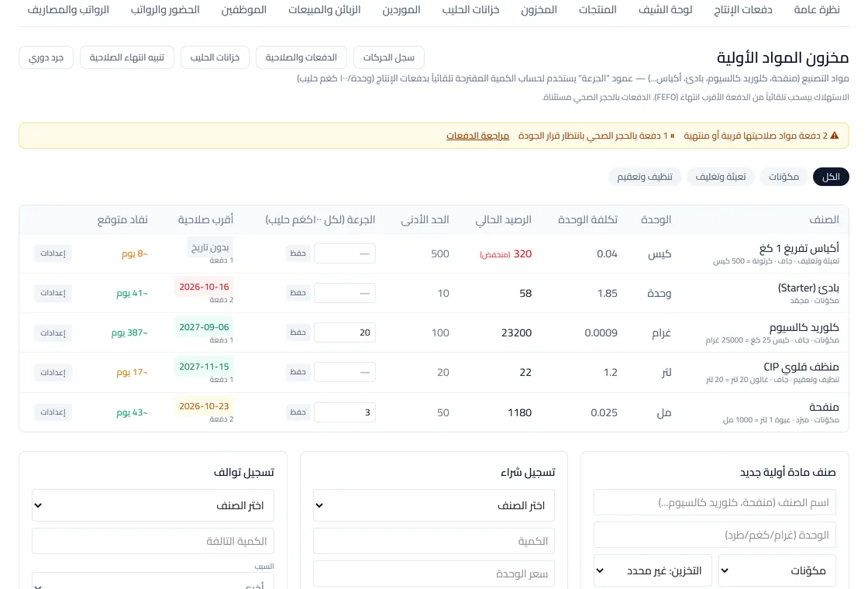Open إعدادات for أكياس تفريغ row
The width and height of the screenshot is (868, 589).
[53, 253]
